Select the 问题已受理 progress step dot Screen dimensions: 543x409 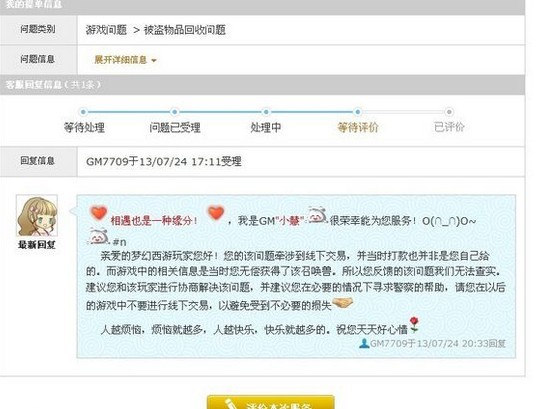tap(175, 112)
